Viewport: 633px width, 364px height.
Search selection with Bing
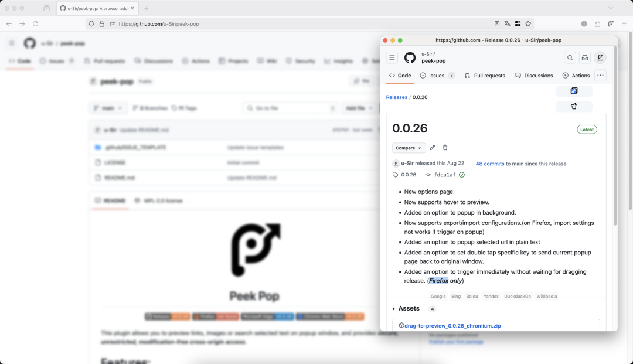click(456, 296)
